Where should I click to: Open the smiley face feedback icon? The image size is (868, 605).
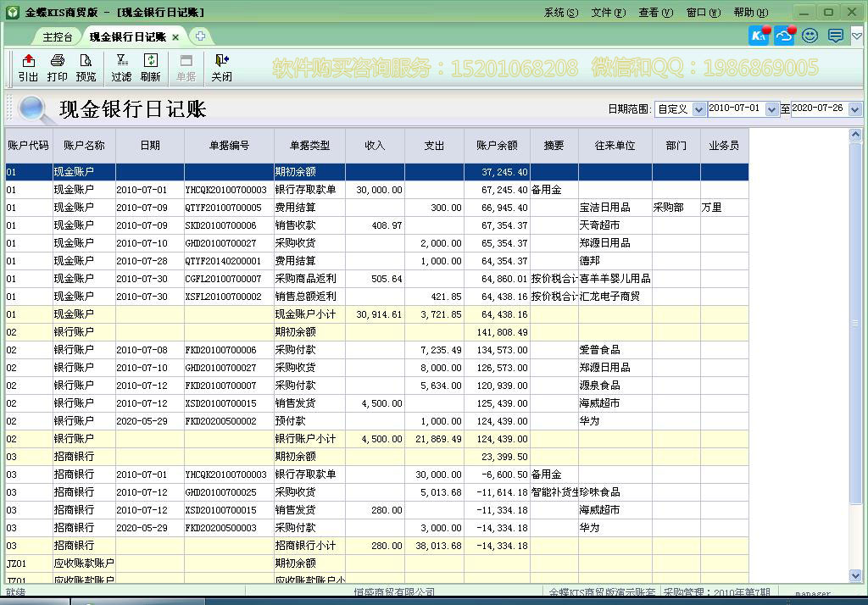[810, 36]
